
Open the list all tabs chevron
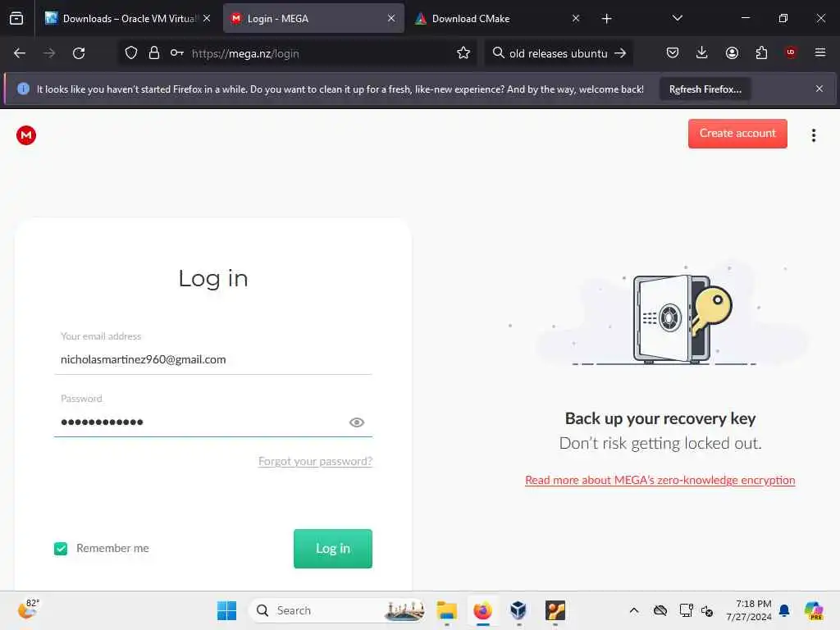pyautogui.click(x=677, y=19)
